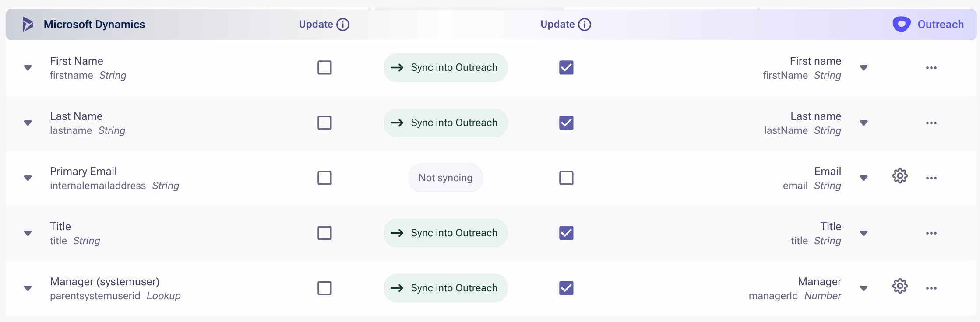This screenshot has height=322, width=980.
Task: Click the Primary Email field name
Action: [x=83, y=171]
